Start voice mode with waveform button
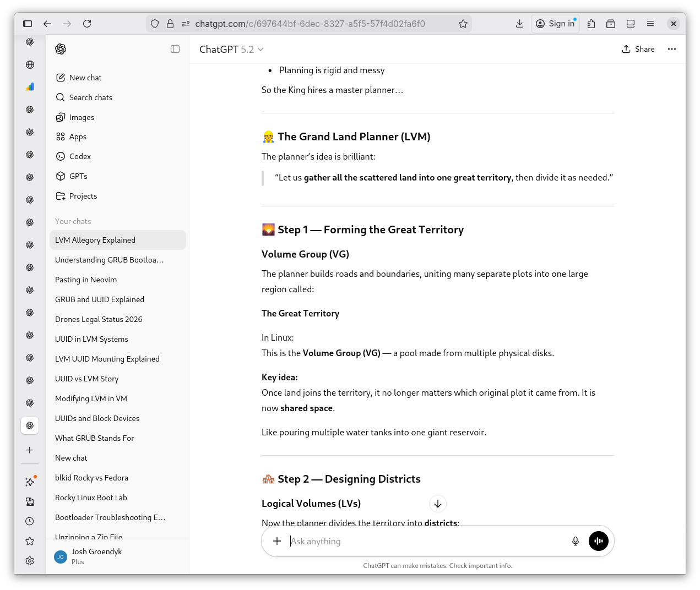The image size is (700, 590). (x=598, y=541)
